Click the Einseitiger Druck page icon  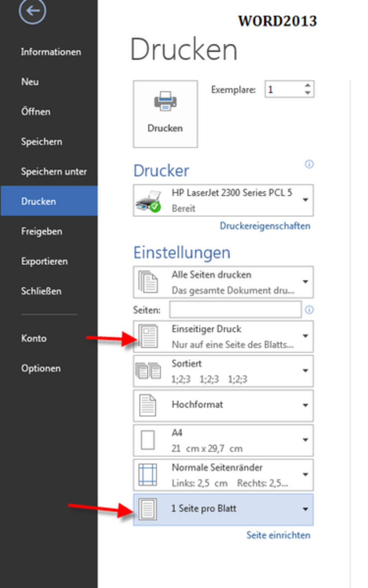(149, 336)
